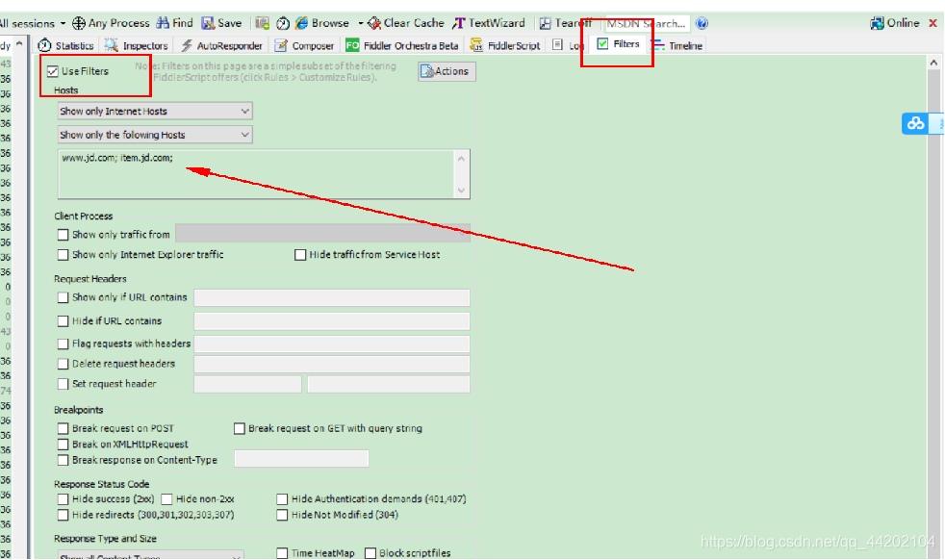Viewport: 945px width, 560px height.
Task: Select the Filters tab
Action: click(619, 44)
